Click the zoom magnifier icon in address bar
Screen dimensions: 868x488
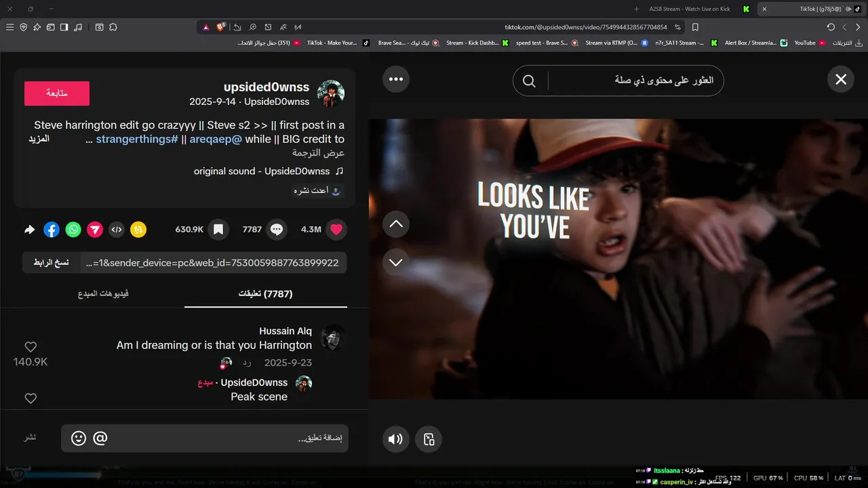tap(252, 27)
